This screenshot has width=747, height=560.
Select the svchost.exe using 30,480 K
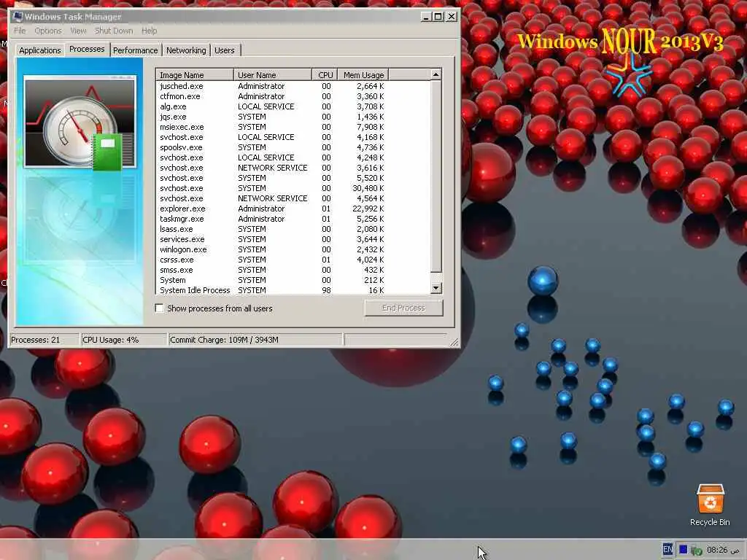coord(293,188)
